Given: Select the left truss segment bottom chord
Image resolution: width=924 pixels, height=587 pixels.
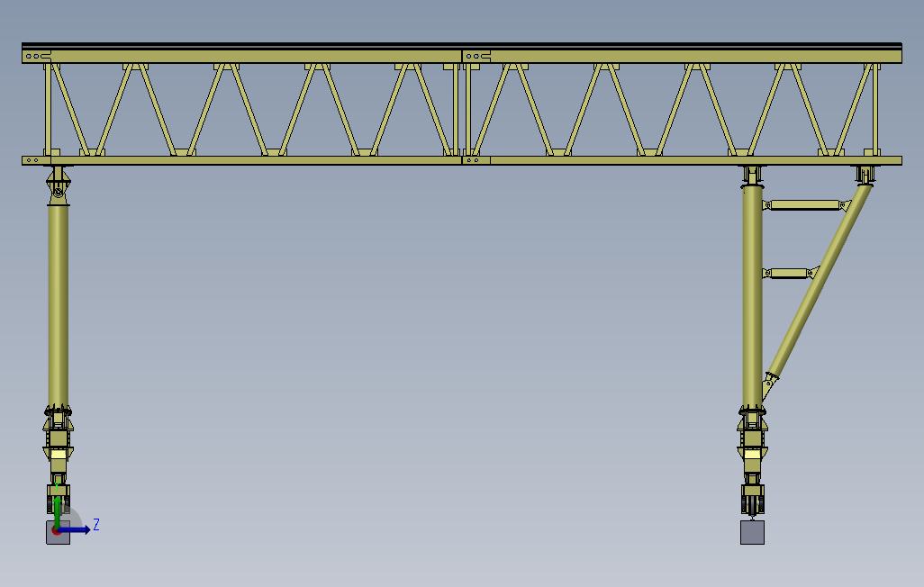Looking at the screenshot, I should click(241, 160).
